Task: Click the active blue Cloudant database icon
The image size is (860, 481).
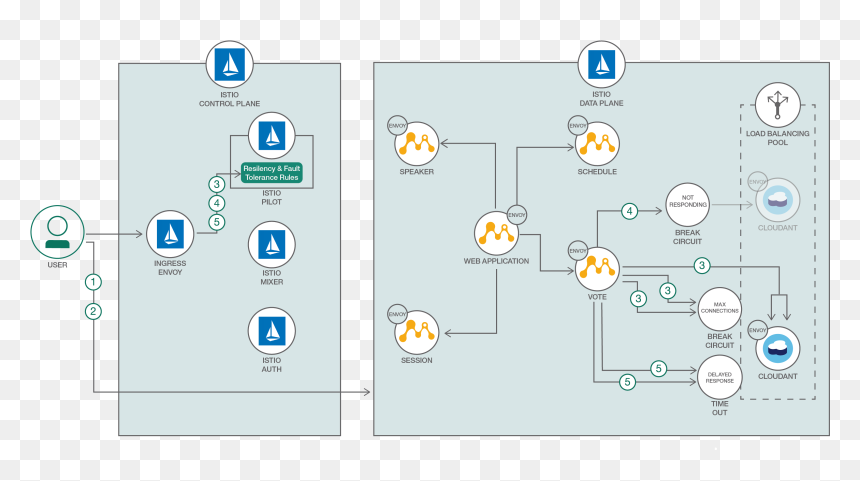Action: coord(778,348)
